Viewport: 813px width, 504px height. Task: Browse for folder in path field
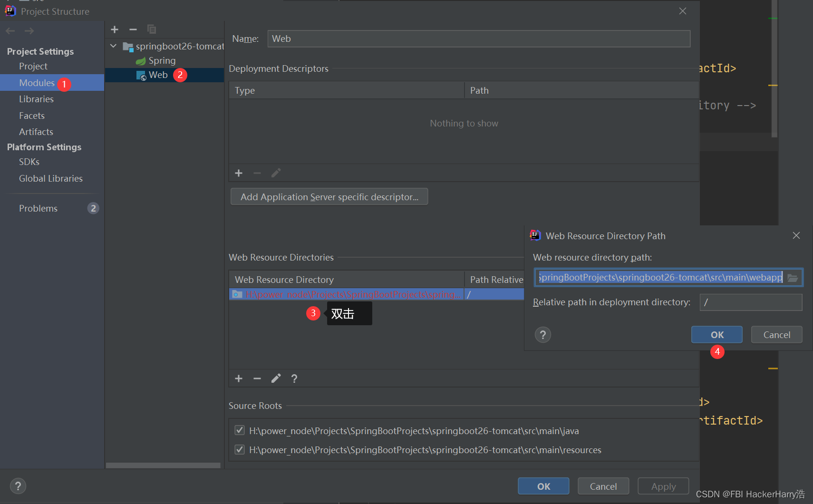pos(793,278)
